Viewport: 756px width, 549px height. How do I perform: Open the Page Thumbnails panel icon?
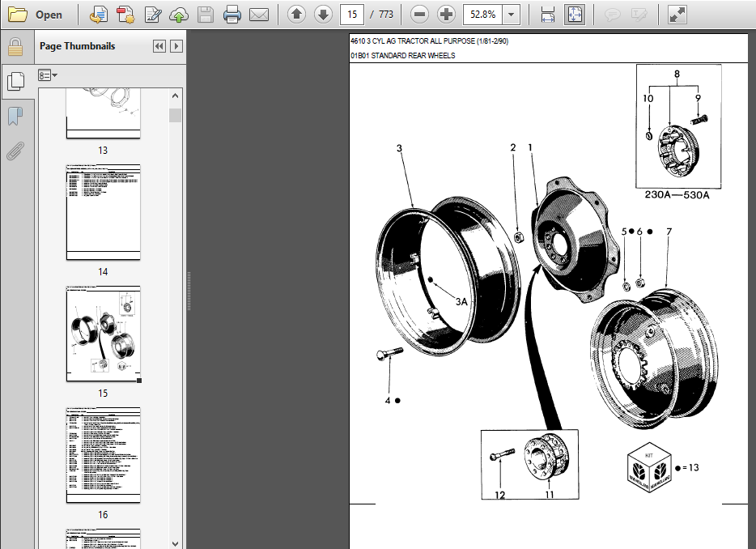(16, 81)
